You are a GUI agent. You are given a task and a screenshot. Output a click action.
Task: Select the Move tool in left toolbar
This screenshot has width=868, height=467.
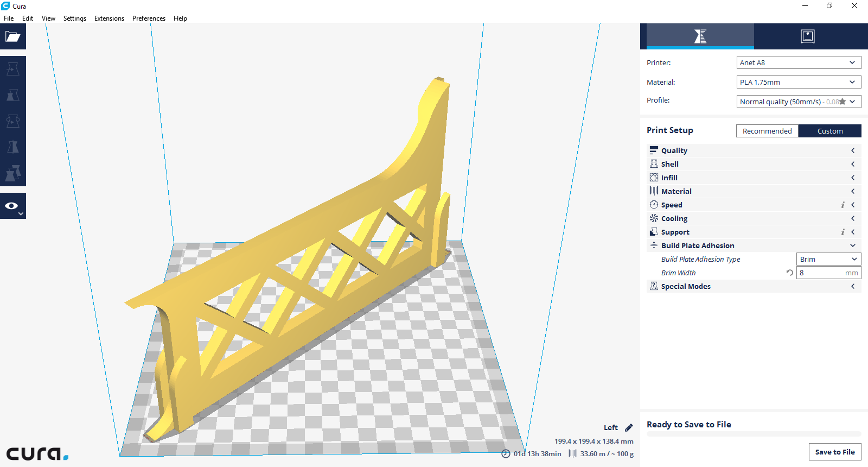(13, 69)
